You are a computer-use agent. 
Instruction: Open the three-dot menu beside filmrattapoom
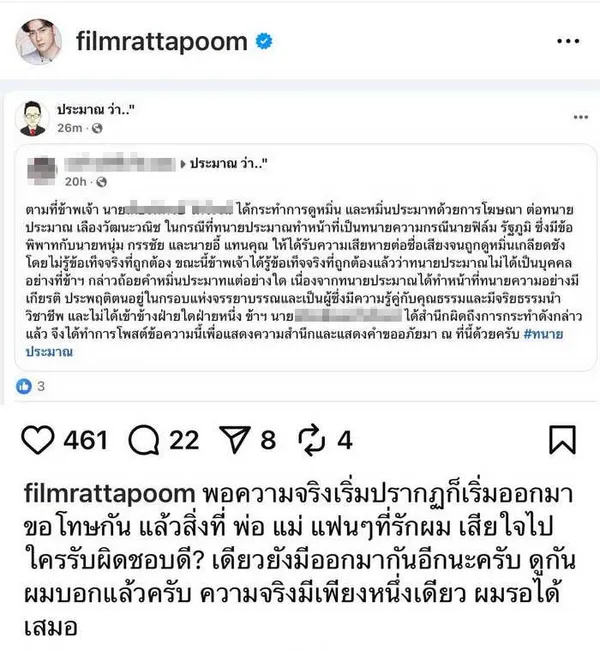pyautogui.click(x=568, y=41)
